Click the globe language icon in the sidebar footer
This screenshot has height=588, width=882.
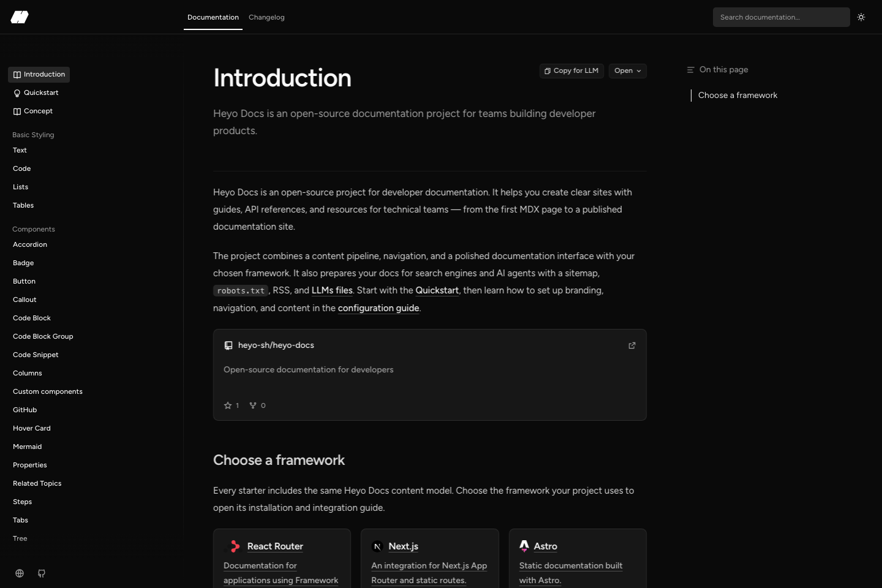[20, 573]
